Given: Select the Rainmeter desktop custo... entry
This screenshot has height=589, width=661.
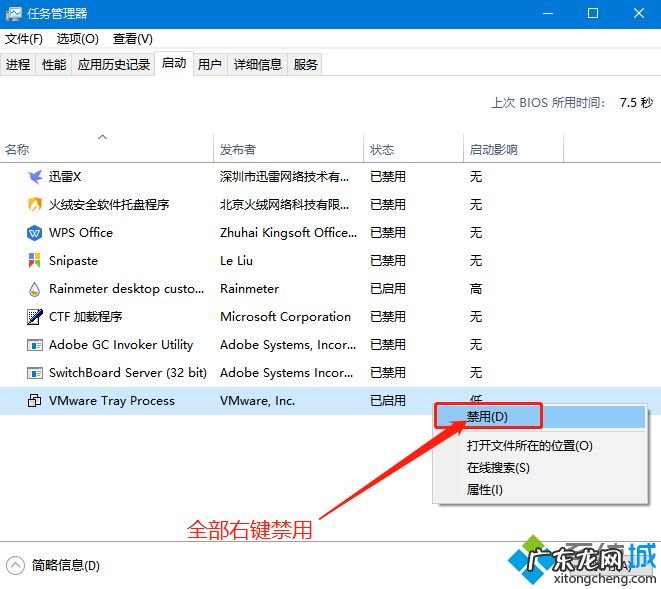Looking at the screenshot, I should point(126,289).
